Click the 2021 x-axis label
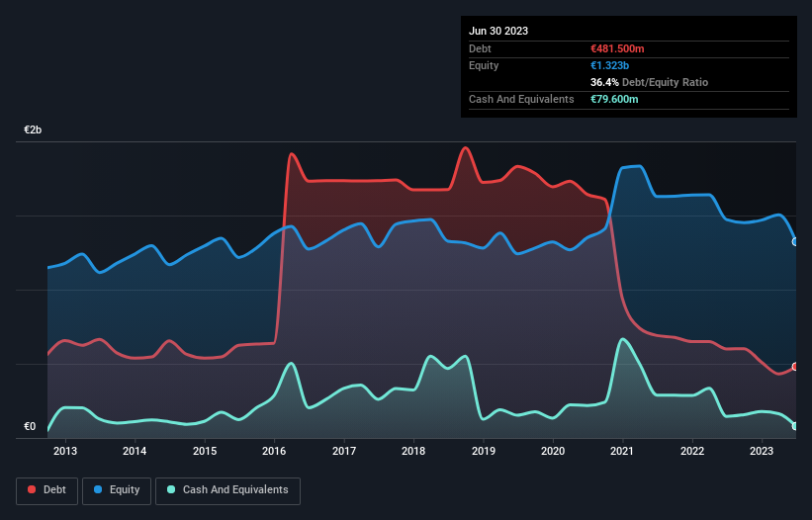This screenshot has width=812, height=520. 622,451
